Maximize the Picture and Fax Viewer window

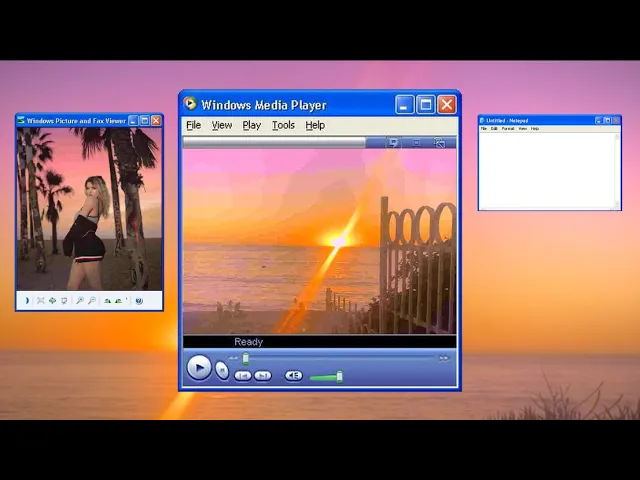pyautogui.click(x=144, y=120)
